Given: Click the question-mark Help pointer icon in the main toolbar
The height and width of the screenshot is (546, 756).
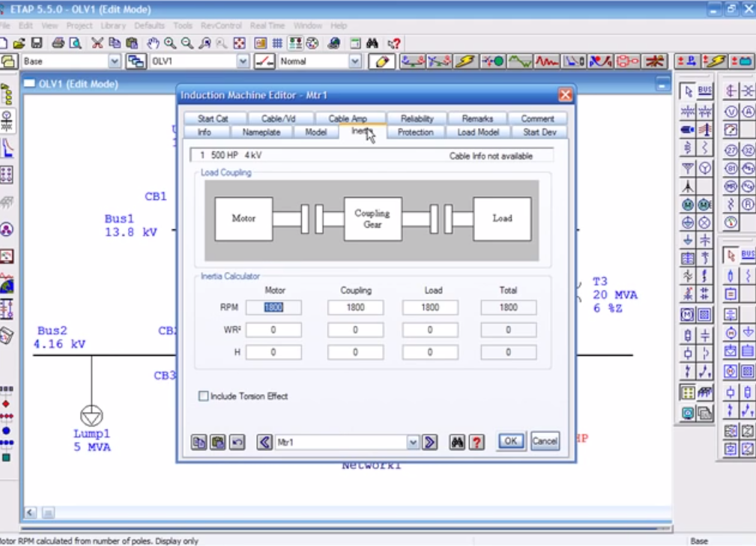Looking at the screenshot, I should (x=394, y=43).
